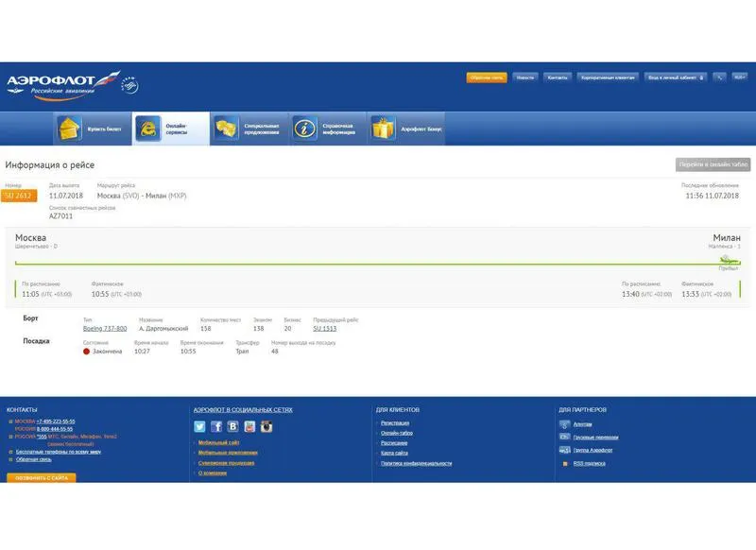Click the yellow ticket icon 'Купить билет'
Viewport: 756px width, 550px height.
69,129
